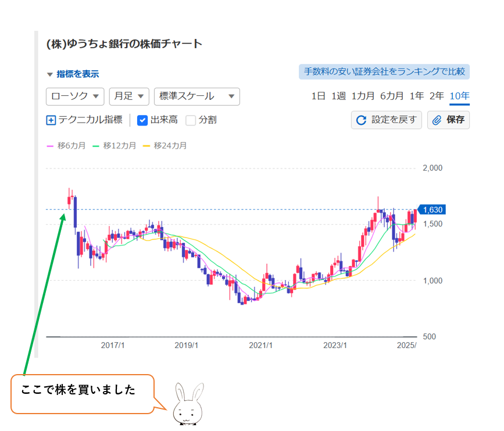Click the 移12カ月 green legend swatch
This screenshot has height=431, width=504.
click(x=96, y=146)
